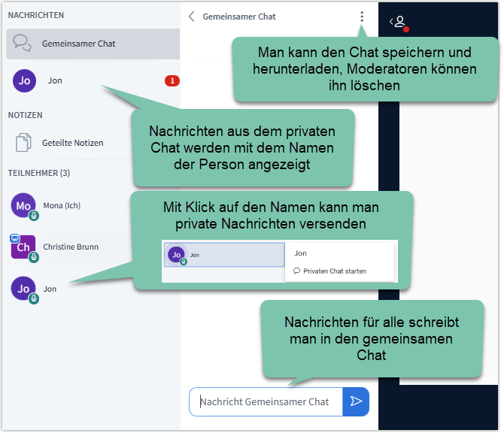This screenshot has width=504, height=433.
Task: Click Christine Brunn's Ch presenter avatar
Action: coord(23,247)
